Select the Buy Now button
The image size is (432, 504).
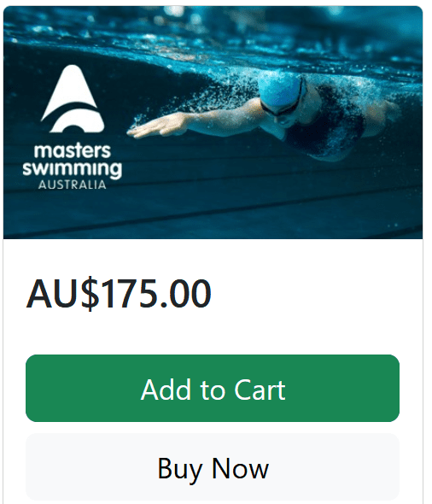pos(213,467)
